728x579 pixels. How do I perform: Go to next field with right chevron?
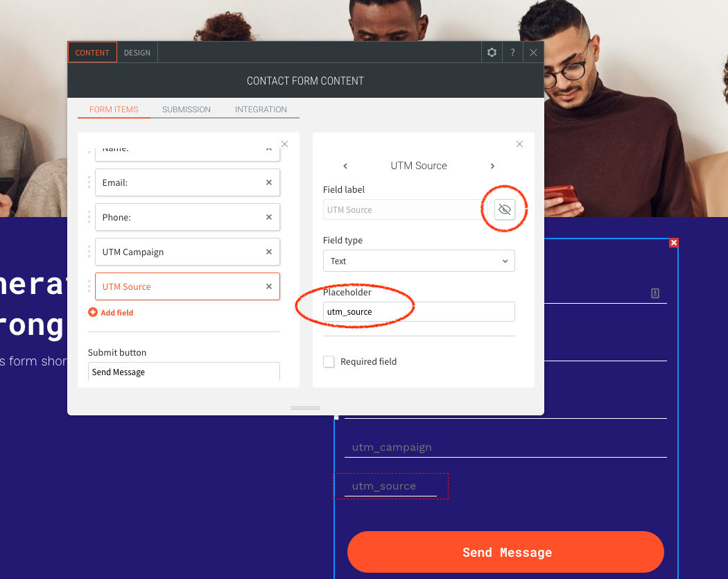492,166
